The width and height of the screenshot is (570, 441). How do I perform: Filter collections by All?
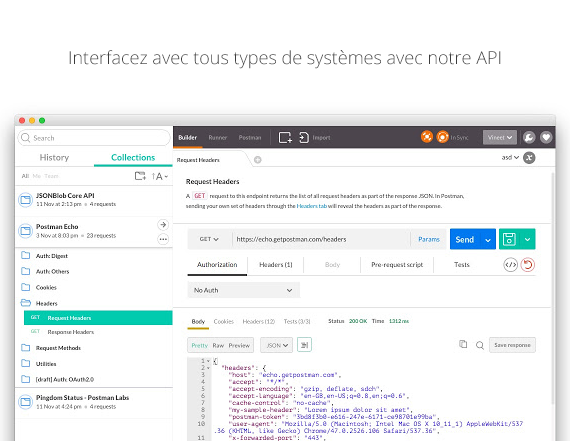(25, 176)
